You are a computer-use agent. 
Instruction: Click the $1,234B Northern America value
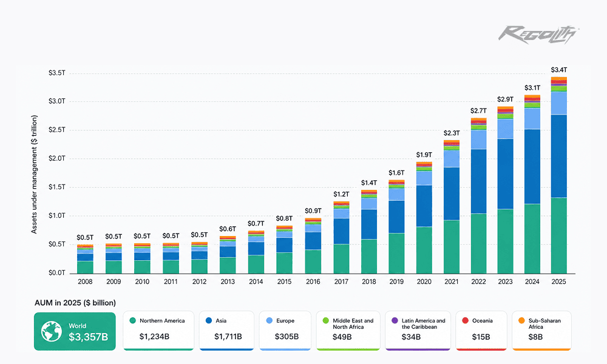pyautogui.click(x=154, y=337)
